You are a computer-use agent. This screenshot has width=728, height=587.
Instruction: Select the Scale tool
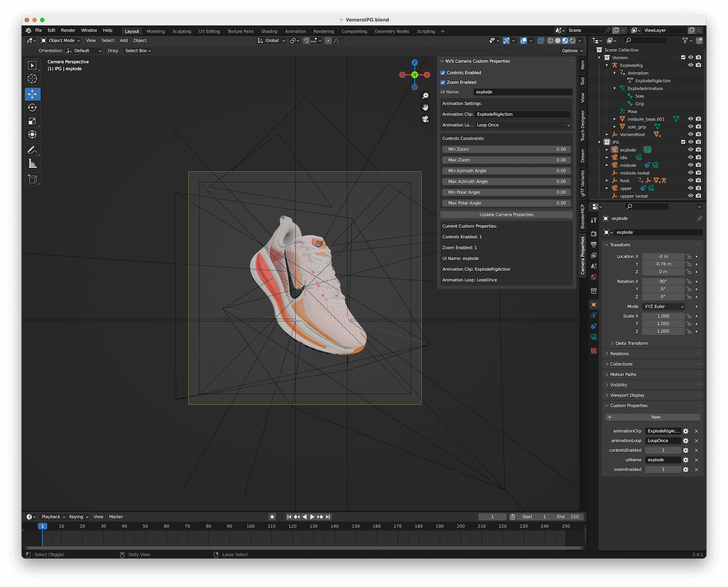[x=32, y=120]
